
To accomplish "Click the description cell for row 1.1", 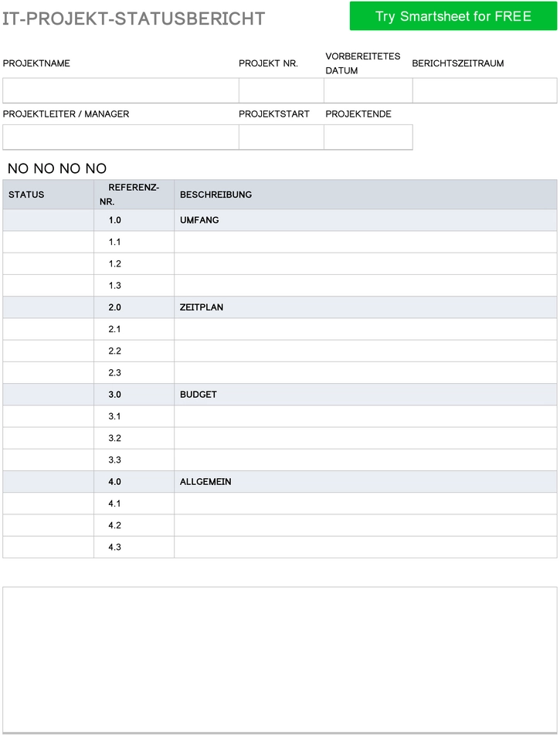I will click(365, 243).
